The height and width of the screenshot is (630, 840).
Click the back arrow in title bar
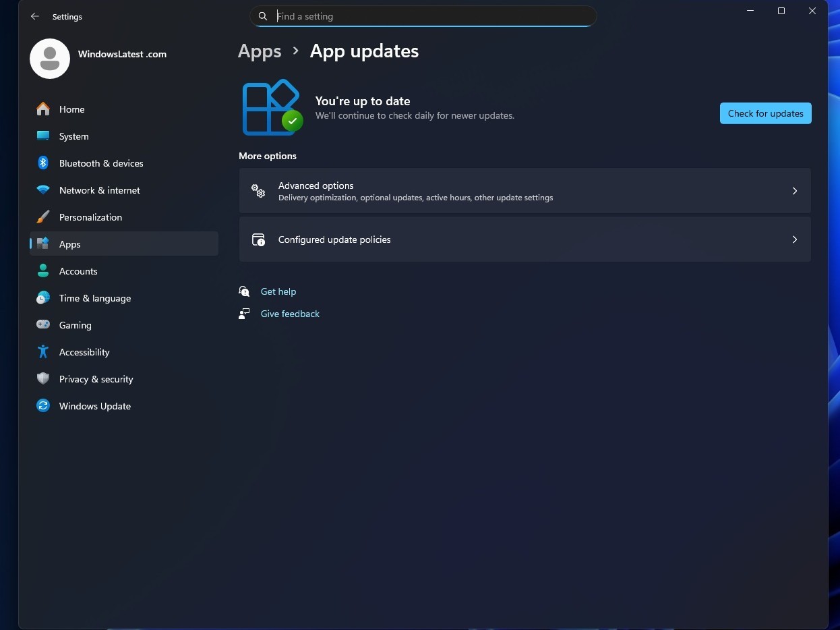tap(35, 16)
